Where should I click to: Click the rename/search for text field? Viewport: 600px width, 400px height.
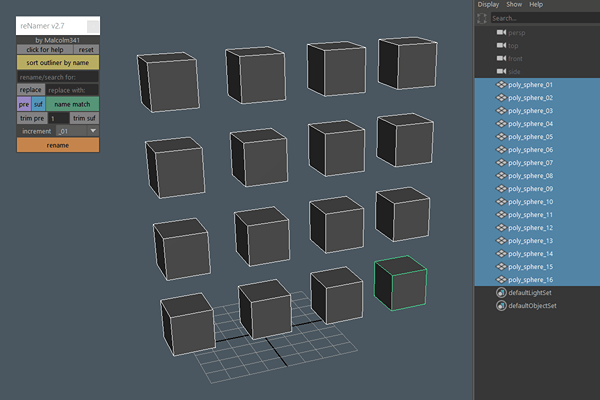pyautogui.click(x=58, y=76)
